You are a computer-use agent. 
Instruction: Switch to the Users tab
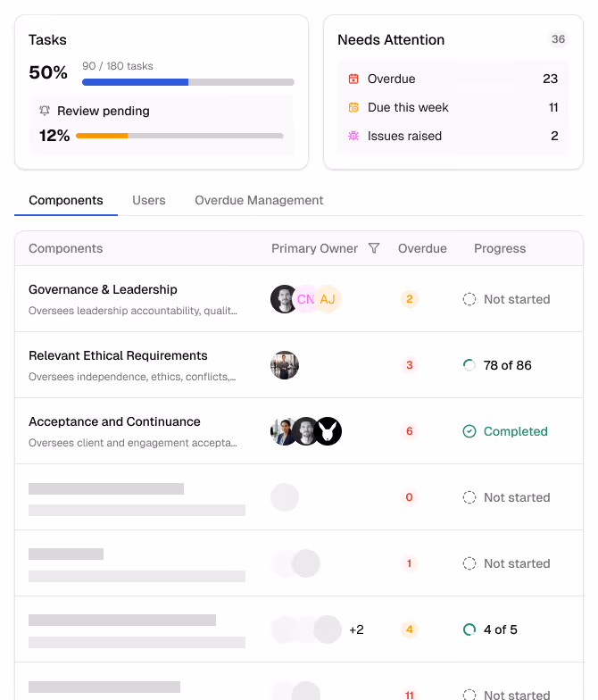148,200
